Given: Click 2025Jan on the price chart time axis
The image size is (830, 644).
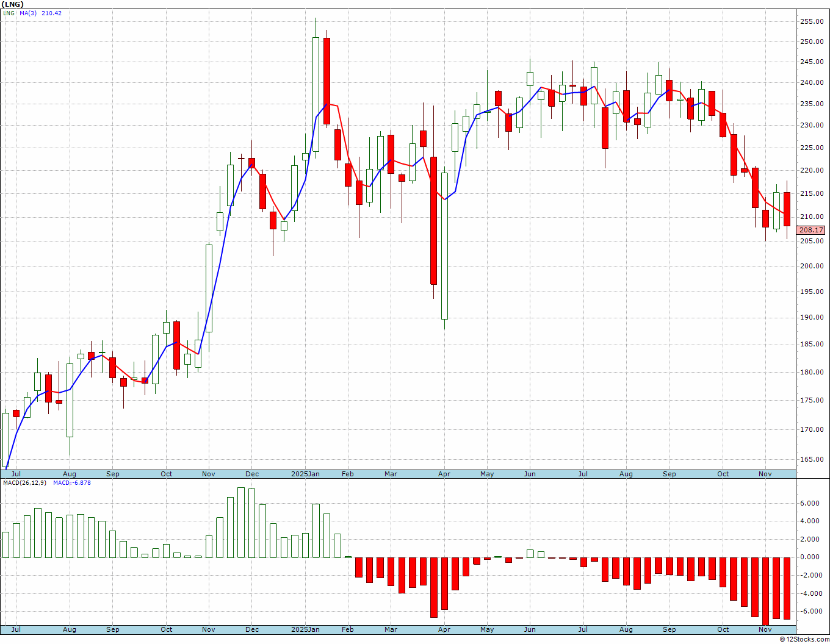Looking at the screenshot, I should tap(305, 474).
